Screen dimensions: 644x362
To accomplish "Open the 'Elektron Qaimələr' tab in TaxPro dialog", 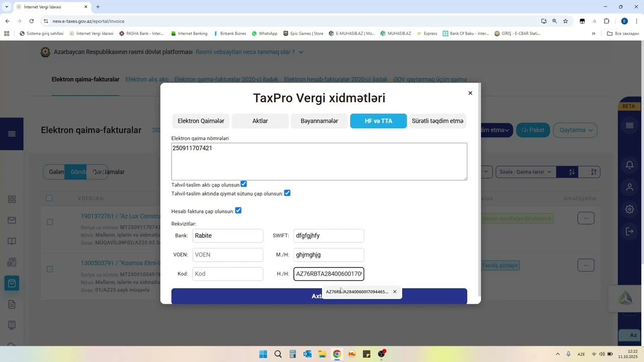I will (201, 121).
